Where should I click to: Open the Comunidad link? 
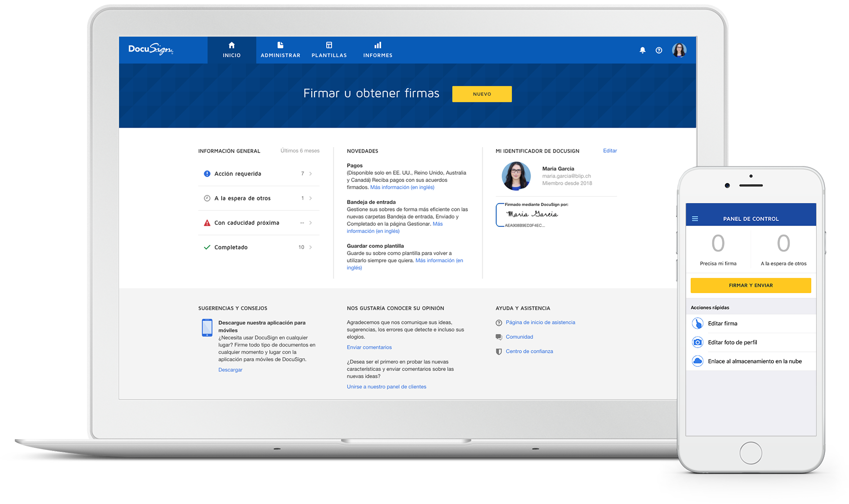point(519,337)
